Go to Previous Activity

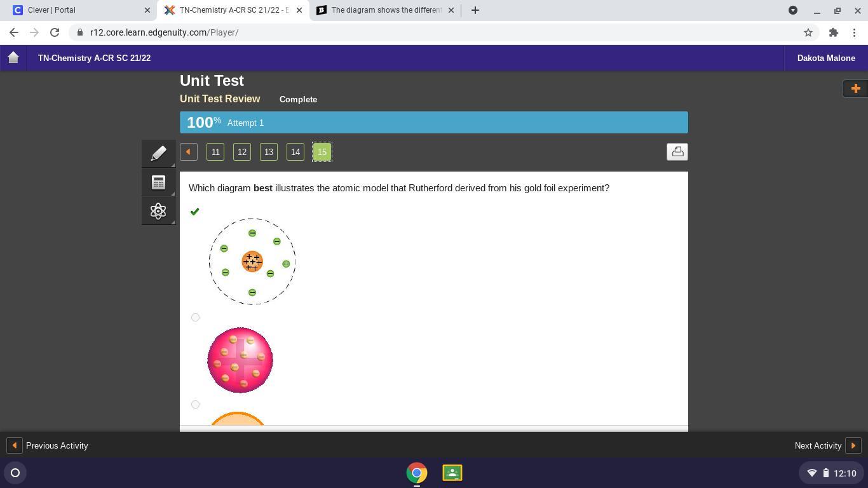[48, 445]
